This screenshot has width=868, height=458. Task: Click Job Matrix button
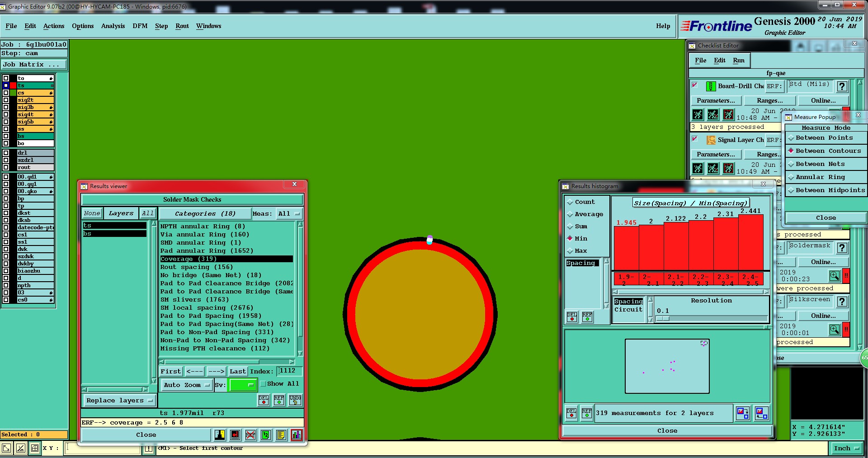pyautogui.click(x=33, y=65)
